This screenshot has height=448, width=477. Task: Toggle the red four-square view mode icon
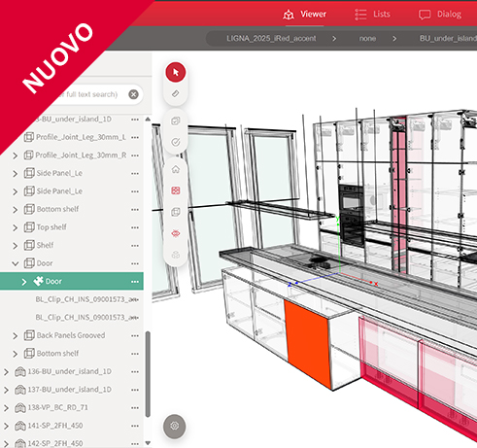point(176,190)
